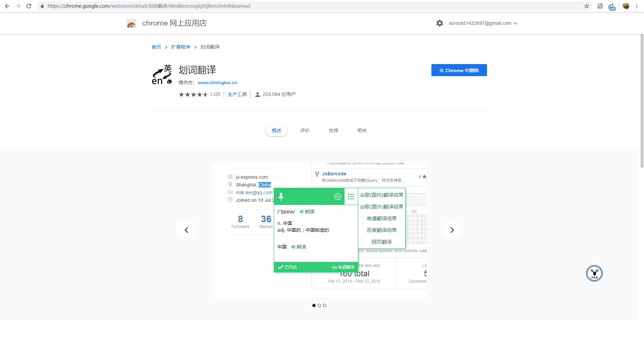Click the 划词翻译 extension heading
Screen dimensions: 644x337
[197, 70]
